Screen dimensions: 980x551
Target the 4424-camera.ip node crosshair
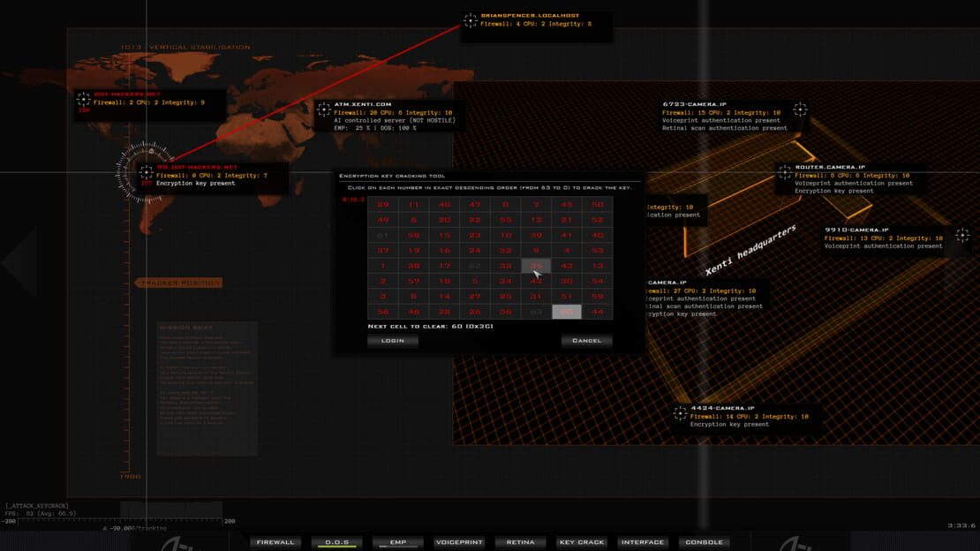click(x=680, y=412)
